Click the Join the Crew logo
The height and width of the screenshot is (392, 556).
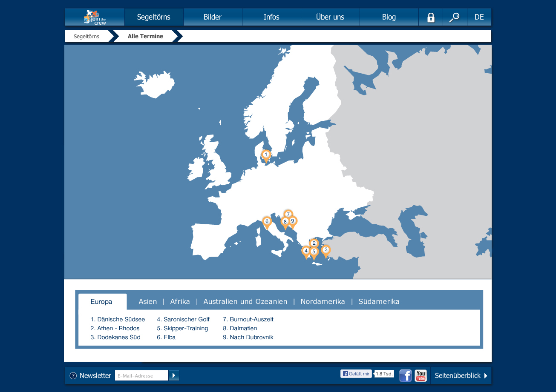pyautogui.click(x=95, y=17)
